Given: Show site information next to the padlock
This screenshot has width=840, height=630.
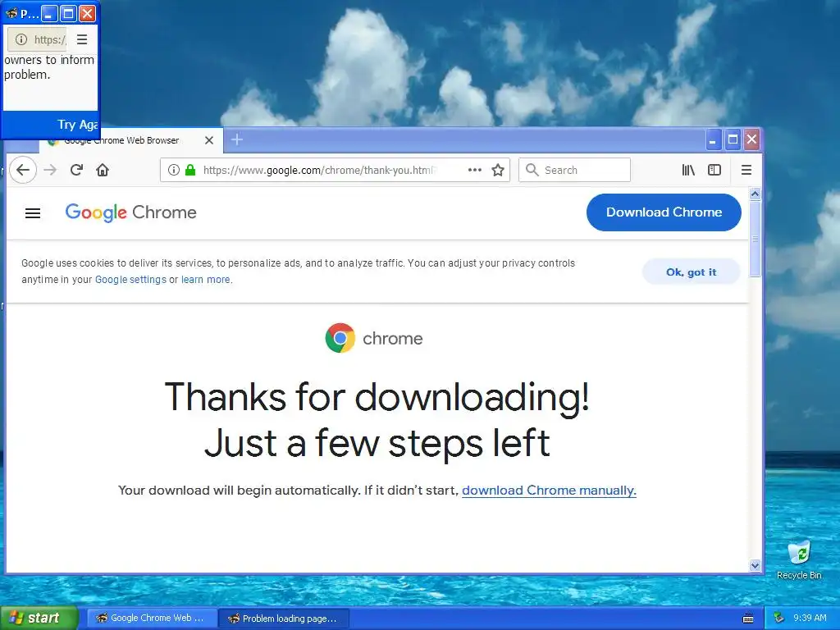Looking at the screenshot, I should (174, 170).
